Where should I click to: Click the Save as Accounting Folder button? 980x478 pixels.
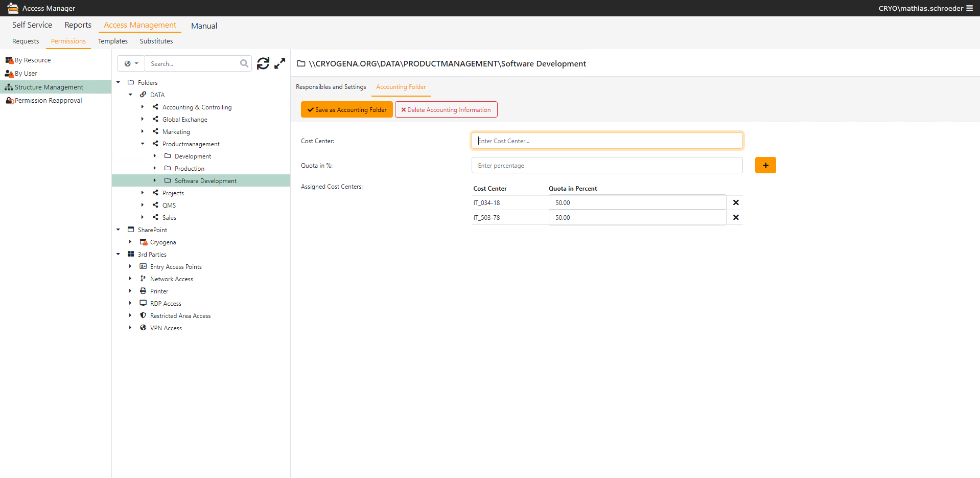[346, 109]
